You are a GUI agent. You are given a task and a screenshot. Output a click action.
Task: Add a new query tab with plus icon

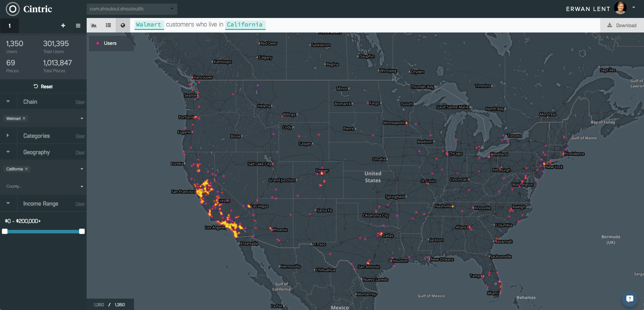click(x=63, y=26)
